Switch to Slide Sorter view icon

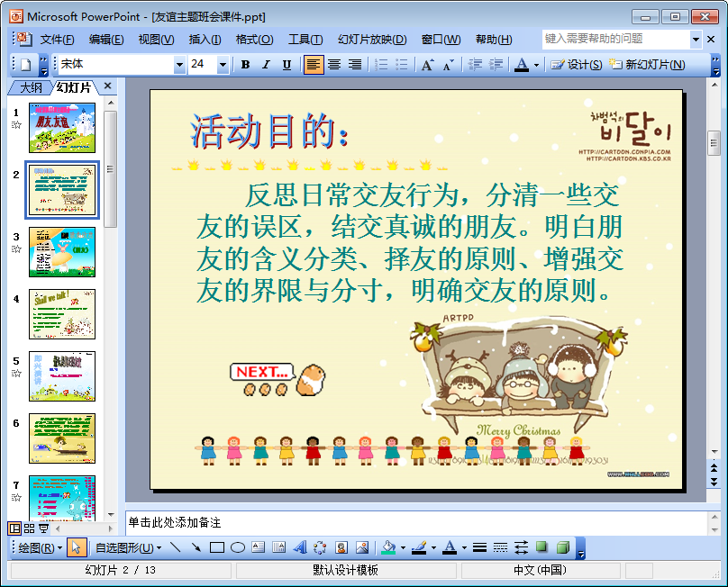pyautogui.click(x=29, y=528)
